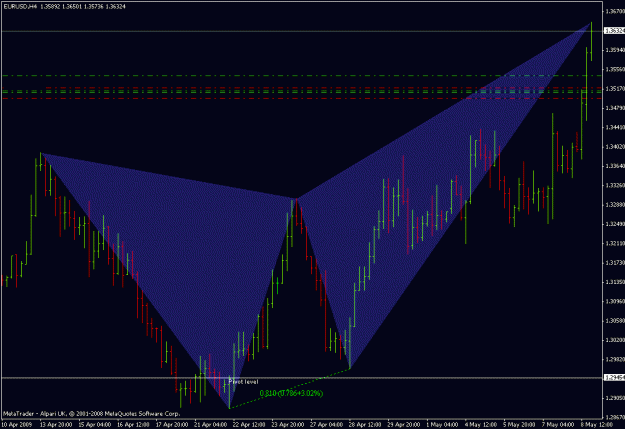Select the pivot price label 1.29454
The height and width of the screenshot is (429, 625).
[615, 377]
